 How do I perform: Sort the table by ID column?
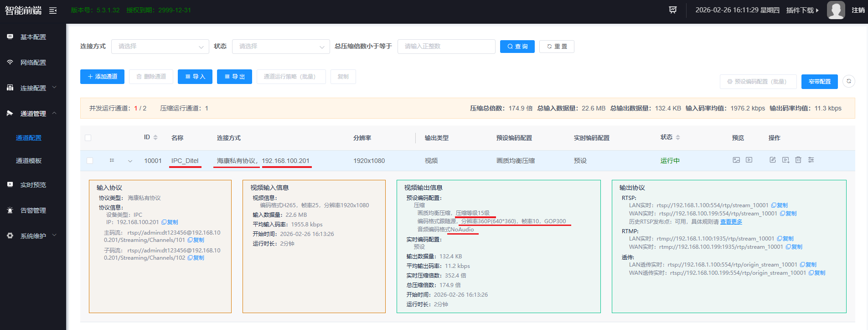155,137
